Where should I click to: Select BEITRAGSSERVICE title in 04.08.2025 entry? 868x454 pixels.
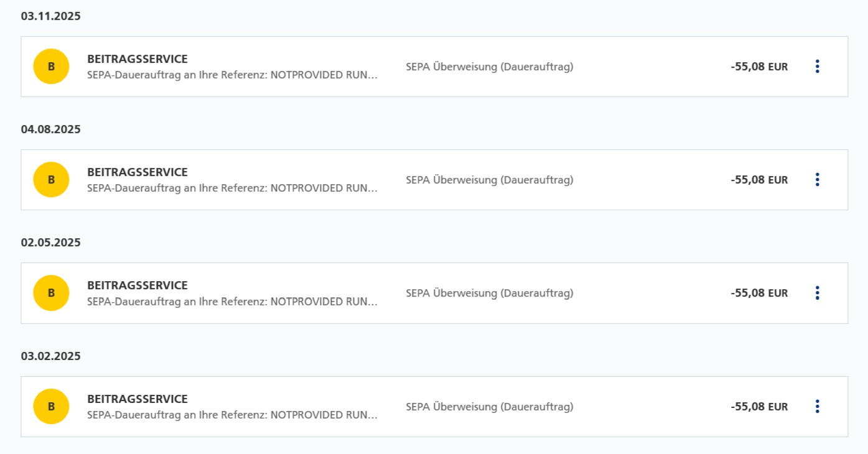click(x=138, y=172)
